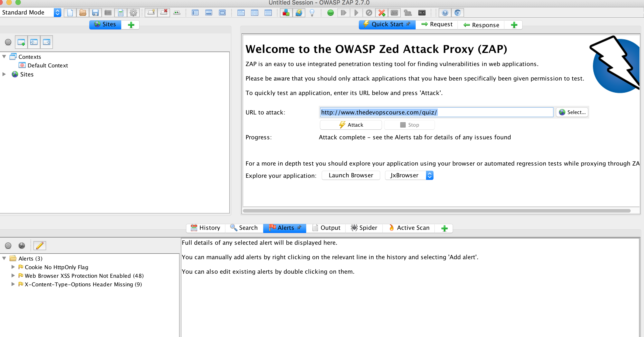Open the Active Scan tab
Viewport: 644px width, 337px height.
(409, 228)
